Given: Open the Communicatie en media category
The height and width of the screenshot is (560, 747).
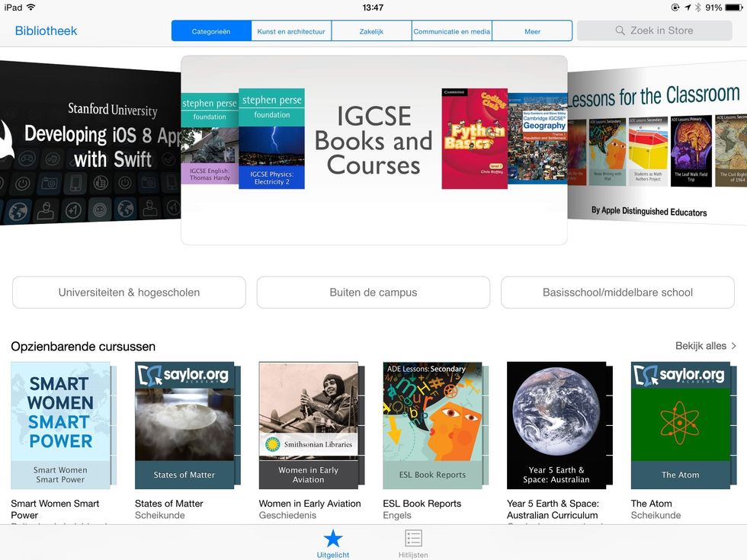Looking at the screenshot, I should (451, 30).
